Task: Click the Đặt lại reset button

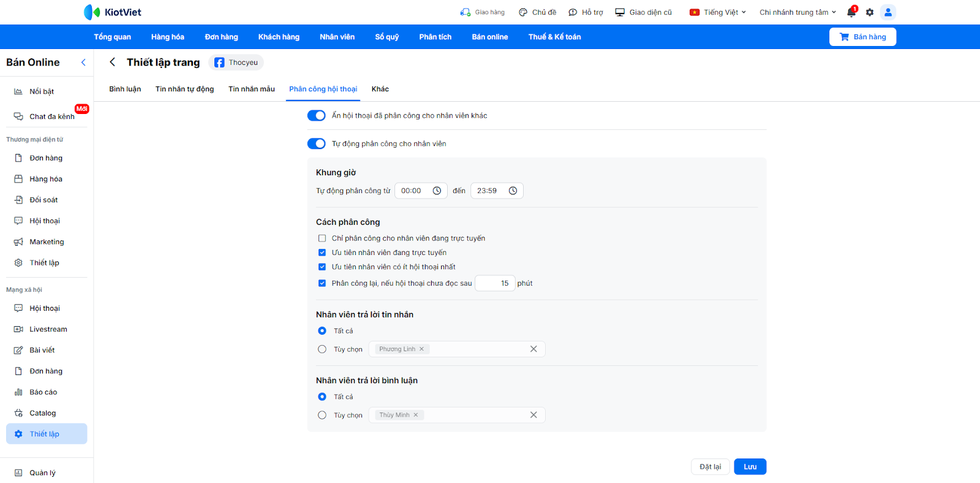Action: (x=710, y=466)
